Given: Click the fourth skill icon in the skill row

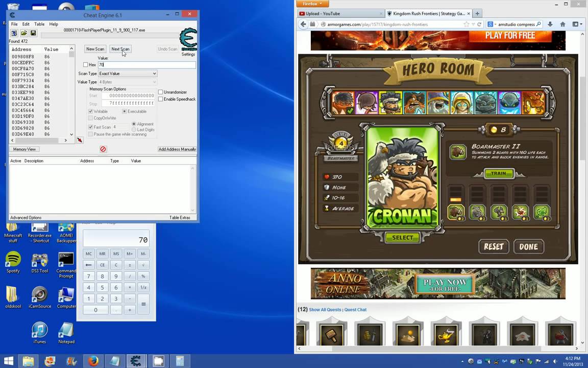Looking at the screenshot, I should click(520, 212).
